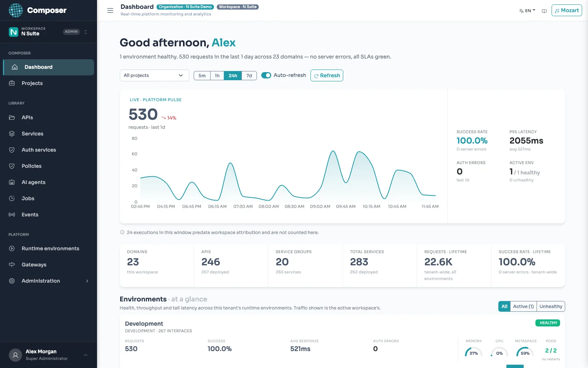The image size is (588, 368).
Task: Expand the Administration submenu chevron
Action: tap(87, 281)
